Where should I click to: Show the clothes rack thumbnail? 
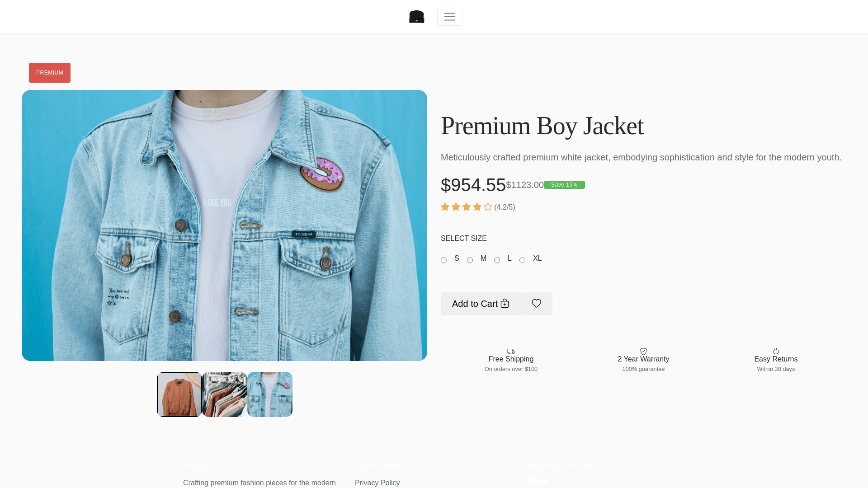(225, 394)
